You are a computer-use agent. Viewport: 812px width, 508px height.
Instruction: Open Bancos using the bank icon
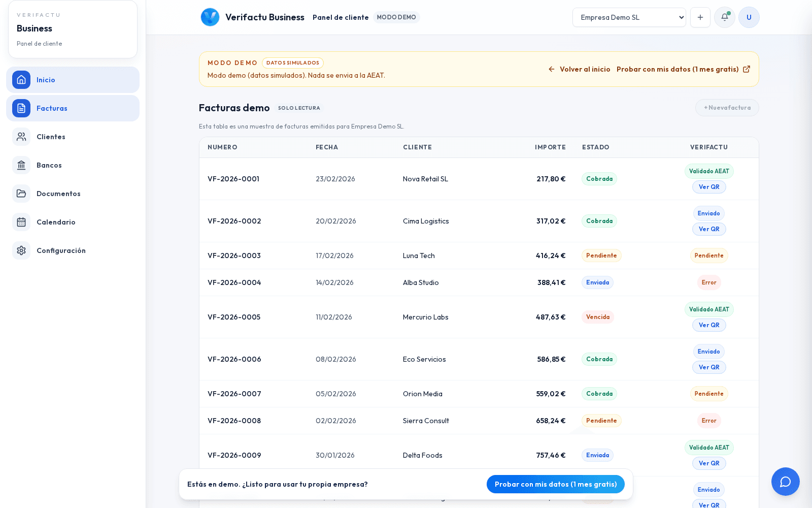point(21,165)
